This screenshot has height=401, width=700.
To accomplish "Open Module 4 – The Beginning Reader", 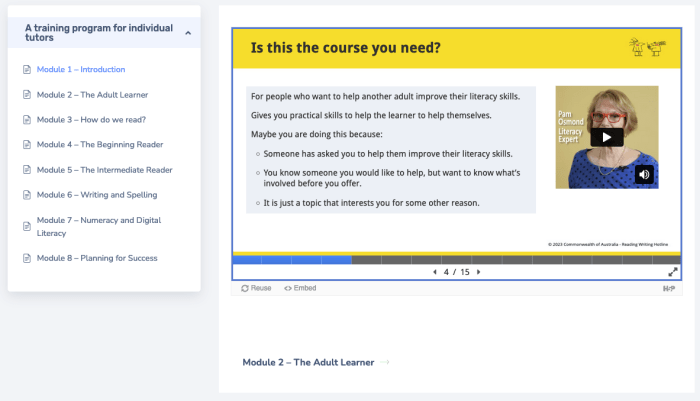I will [x=101, y=145].
